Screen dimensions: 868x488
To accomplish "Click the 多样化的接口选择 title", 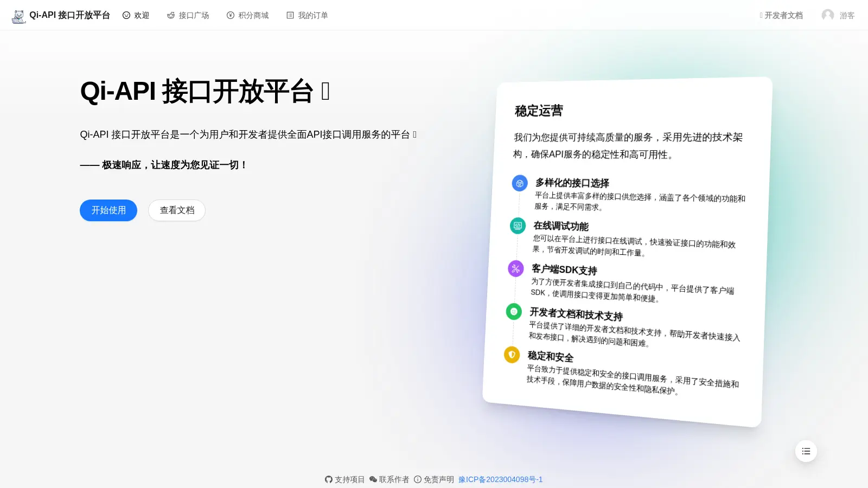I will tap(572, 183).
